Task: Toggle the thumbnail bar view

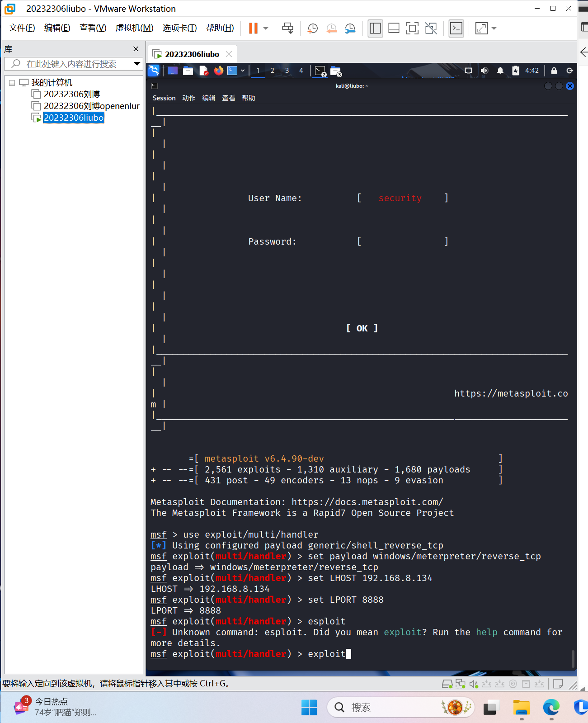Action: pyautogui.click(x=394, y=28)
